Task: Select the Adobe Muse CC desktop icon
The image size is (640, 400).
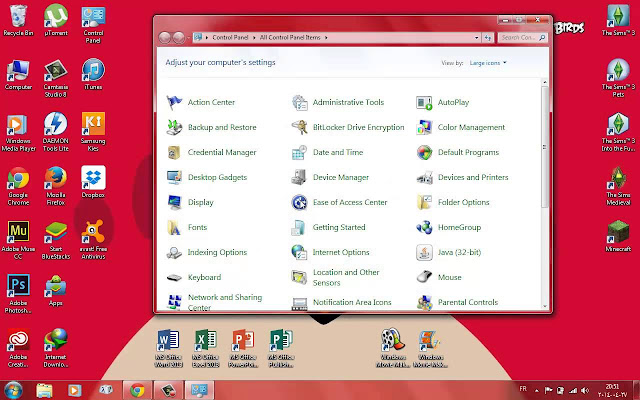Action: (x=18, y=240)
